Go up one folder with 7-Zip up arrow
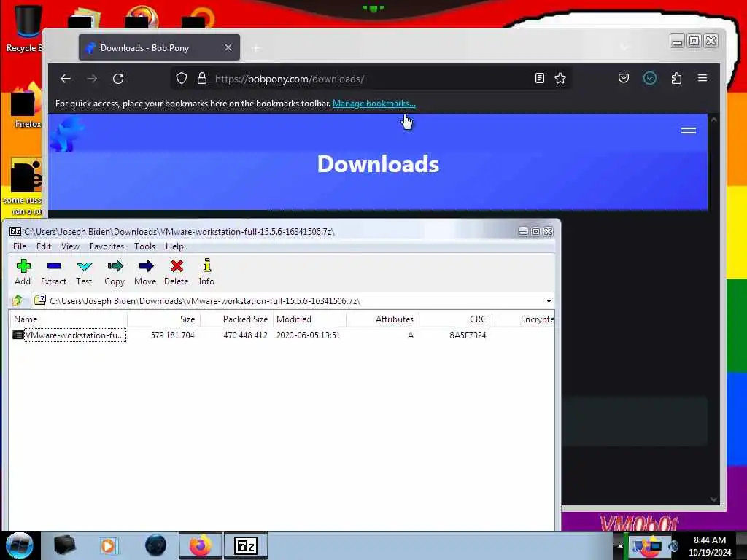747x560 pixels. (x=18, y=300)
